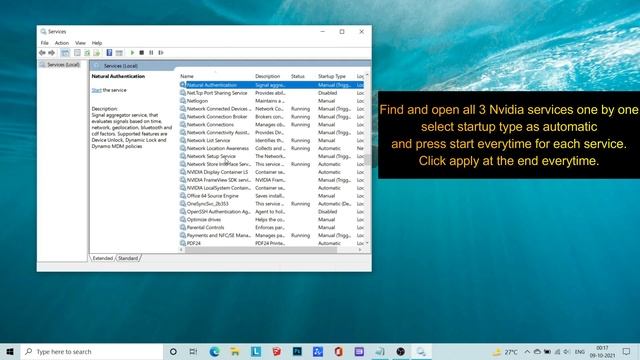Viewport: 640px width, 360px height.
Task: Open the notification center icon
Action: tap(627, 351)
